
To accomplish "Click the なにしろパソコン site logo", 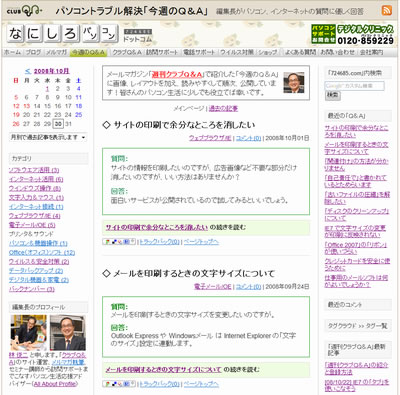I will [x=62, y=34].
